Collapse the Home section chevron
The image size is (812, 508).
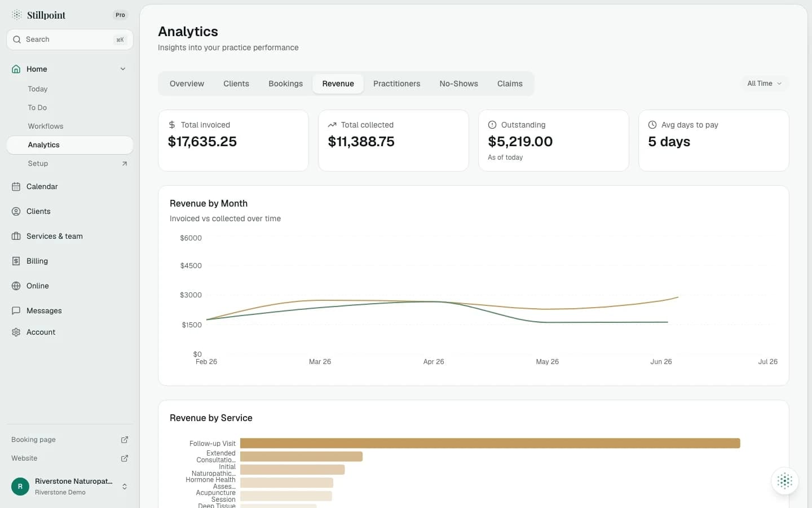123,69
